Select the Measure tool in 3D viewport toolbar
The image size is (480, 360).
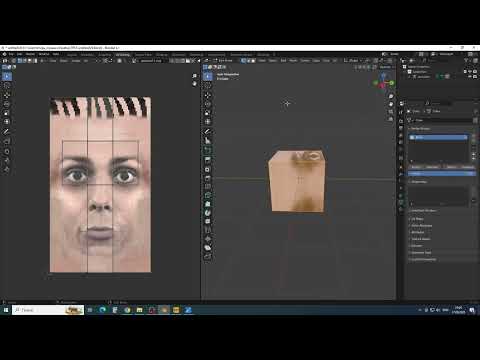207,141
